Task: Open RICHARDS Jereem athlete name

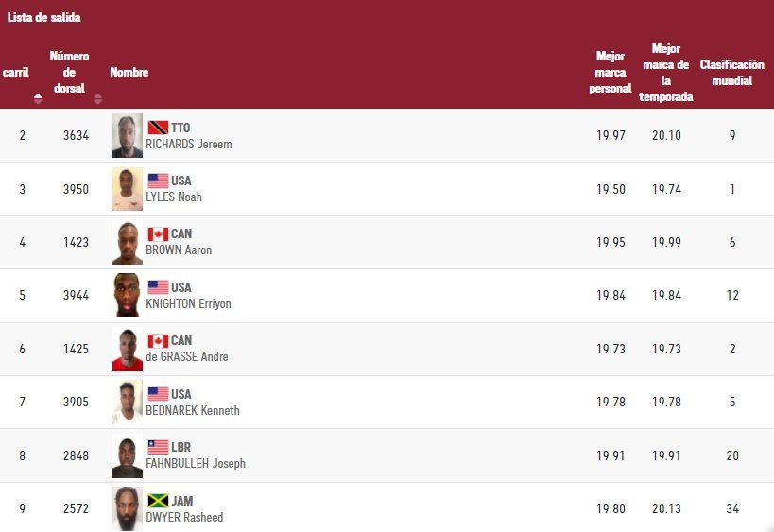Action: [x=189, y=145]
